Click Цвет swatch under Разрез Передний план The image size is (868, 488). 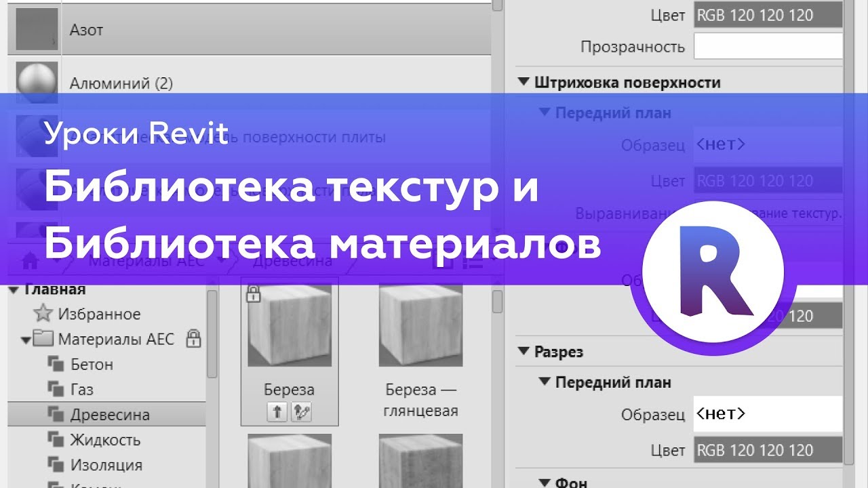[x=768, y=450]
